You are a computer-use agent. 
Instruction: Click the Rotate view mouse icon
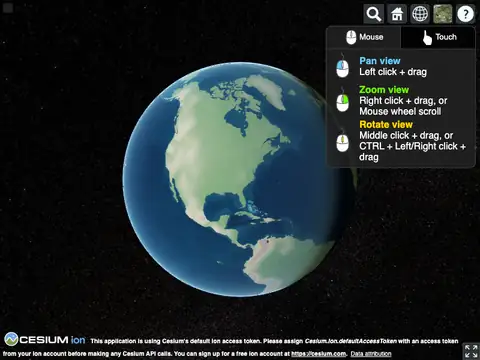(342, 141)
